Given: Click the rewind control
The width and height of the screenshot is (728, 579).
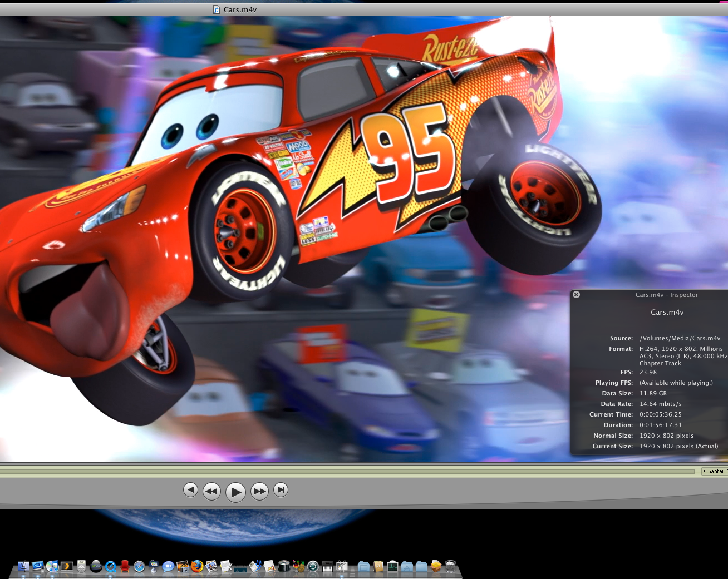Looking at the screenshot, I should pos(211,491).
